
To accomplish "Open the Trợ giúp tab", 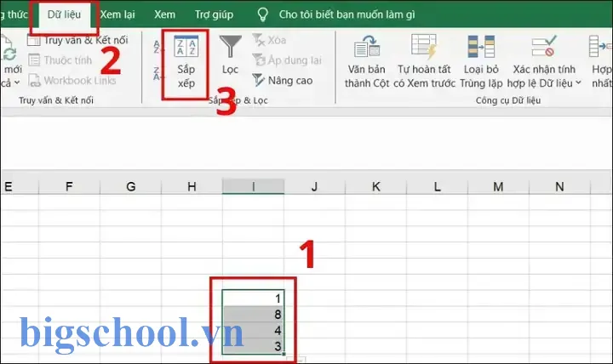I will [214, 14].
